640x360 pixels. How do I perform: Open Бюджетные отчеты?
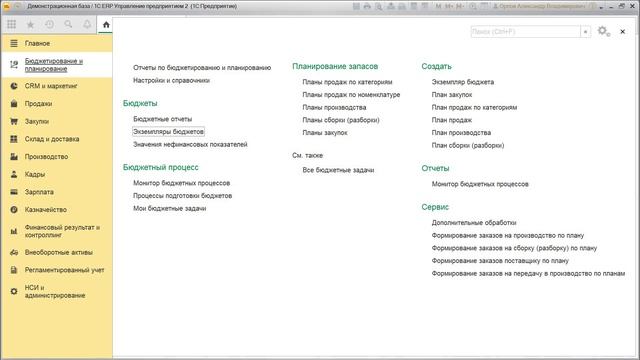[162, 119]
